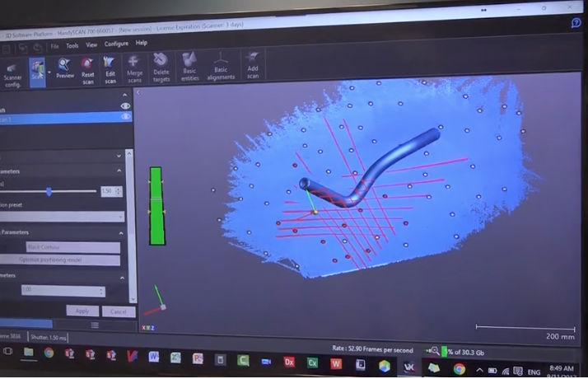Collapse the shutter parameters section
Screen dimensions: 588x379
click(x=119, y=171)
